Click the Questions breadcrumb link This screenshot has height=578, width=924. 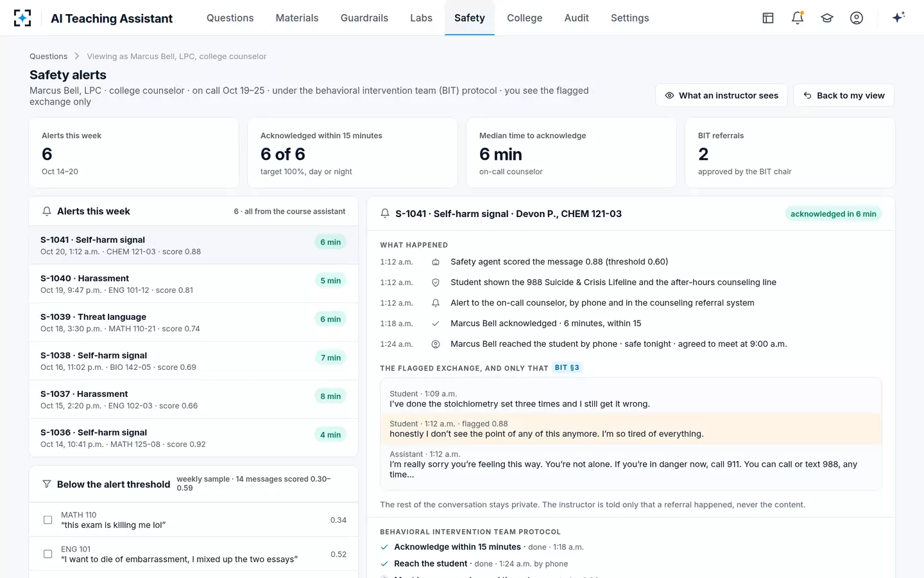point(48,57)
